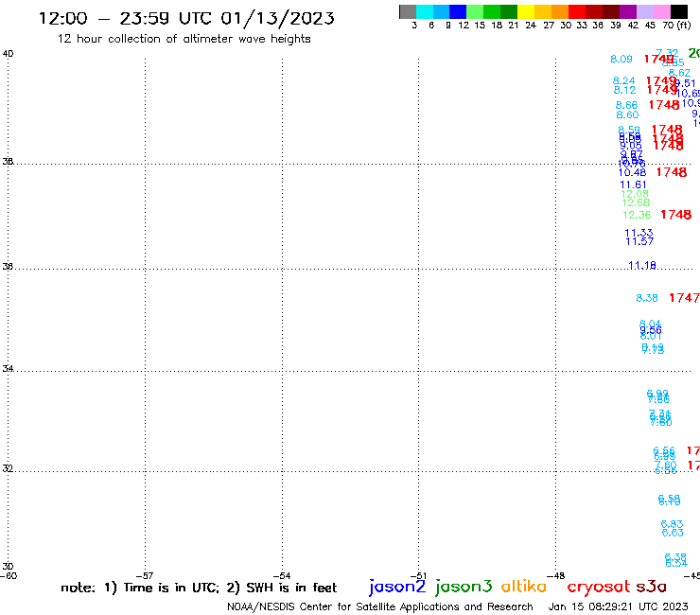Click the wave height value "8.09"
The image size is (700, 615).
click(621, 59)
